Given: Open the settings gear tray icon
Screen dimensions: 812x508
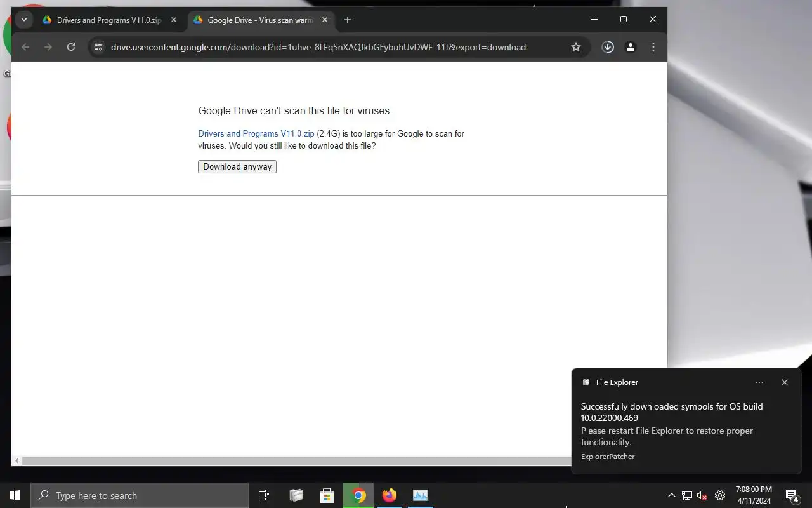Looking at the screenshot, I should pos(720,496).
